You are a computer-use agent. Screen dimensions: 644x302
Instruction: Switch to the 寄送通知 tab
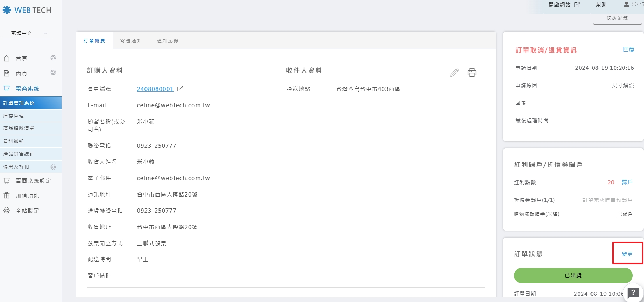(x=131, y=41)
